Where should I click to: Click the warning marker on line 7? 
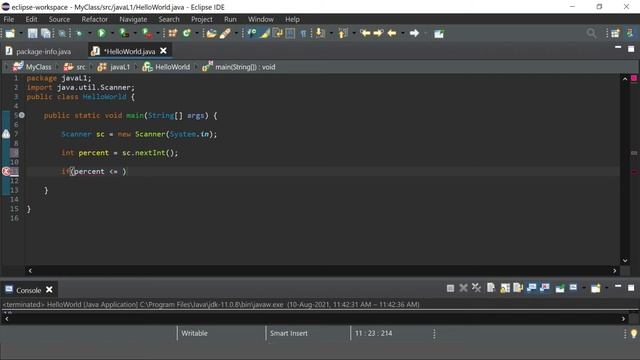pos(6,134)
